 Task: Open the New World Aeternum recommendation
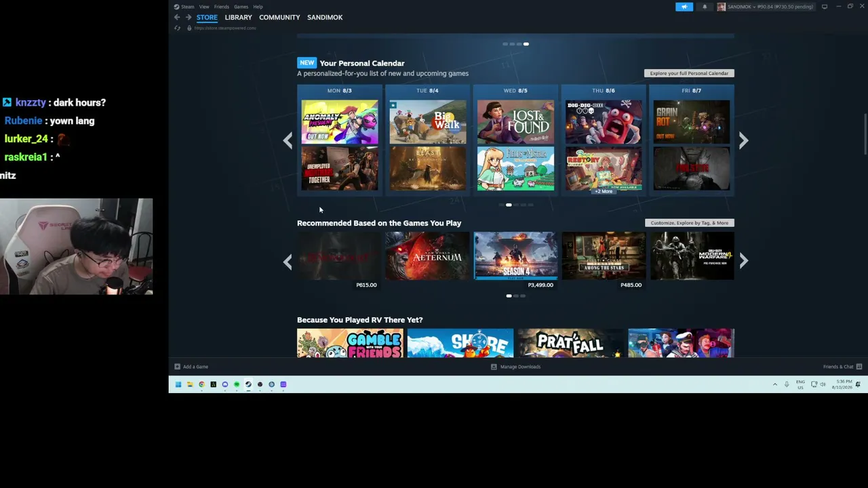point(427,256)
